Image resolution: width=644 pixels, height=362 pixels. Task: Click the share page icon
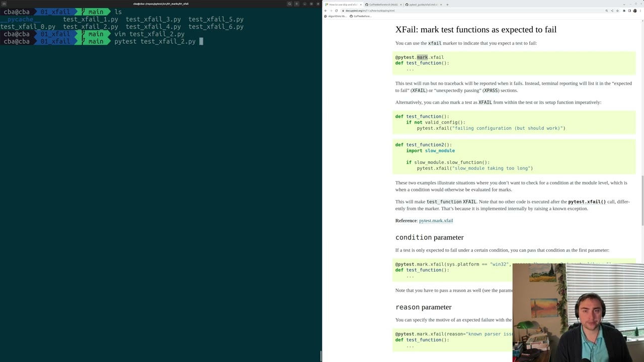(x=612, y=11)
